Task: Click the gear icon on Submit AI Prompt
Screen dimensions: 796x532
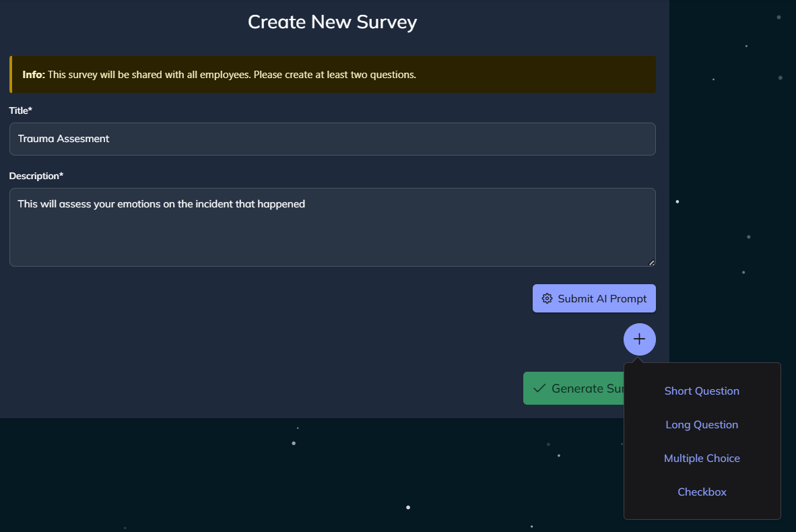Action: (547, 298)
